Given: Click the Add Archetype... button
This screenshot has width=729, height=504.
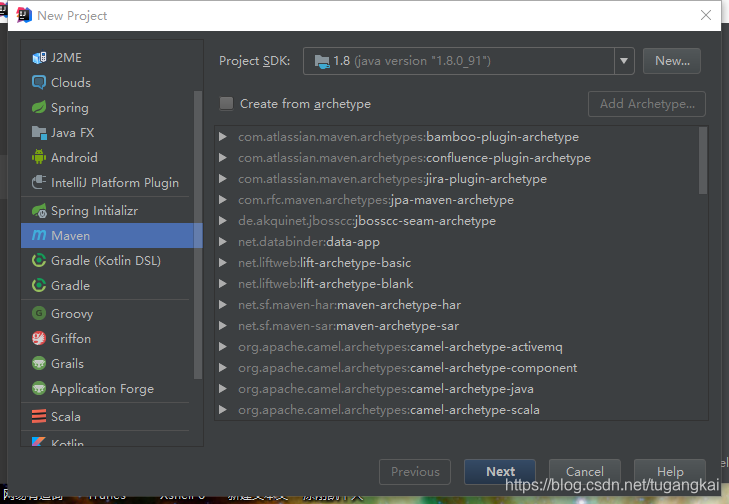Looking at the screenshot, I should 647,104.
